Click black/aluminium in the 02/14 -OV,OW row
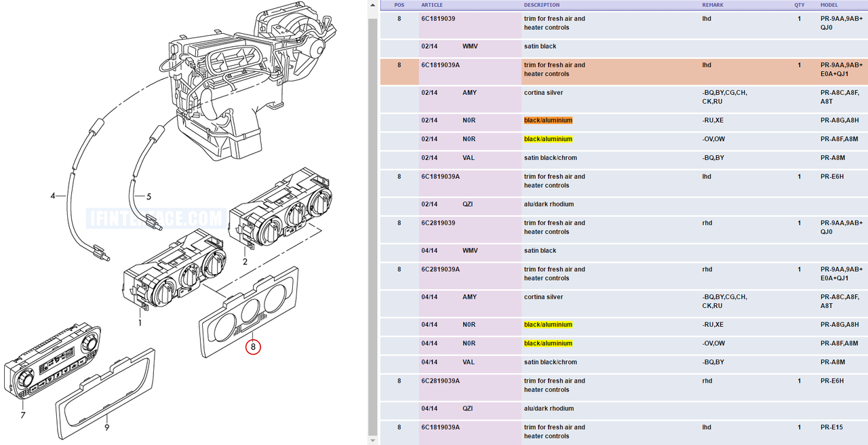The height and width of the screenshot is (445, 868). (548, 139)
